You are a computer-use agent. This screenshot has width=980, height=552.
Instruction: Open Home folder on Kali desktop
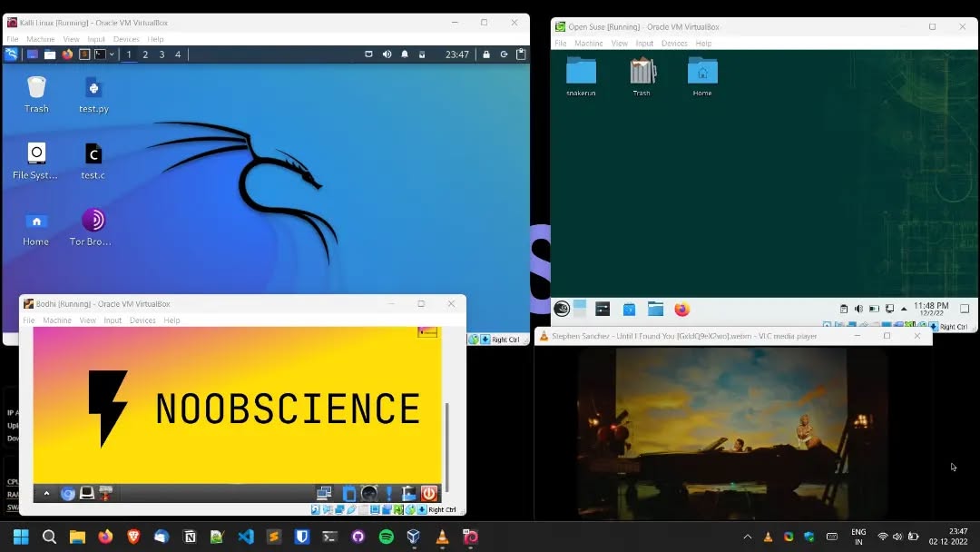35,228
